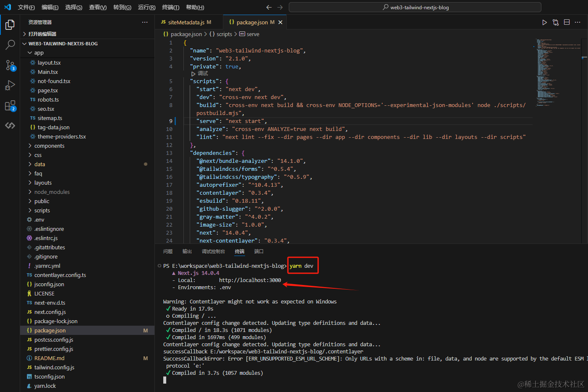Image resolution: width=588 pixels, height=392 pixels.
Task: Click the angle-brackets icon below Extensions
Action: click(10, 125)
